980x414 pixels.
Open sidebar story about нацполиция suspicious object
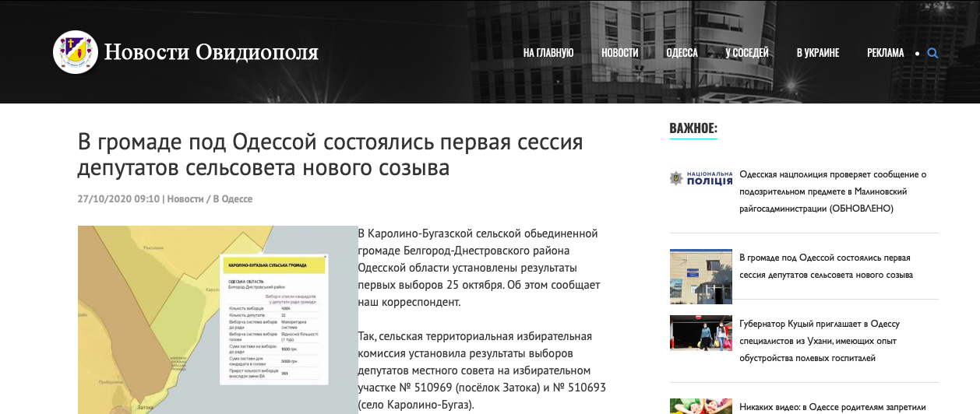click(832, 191)
